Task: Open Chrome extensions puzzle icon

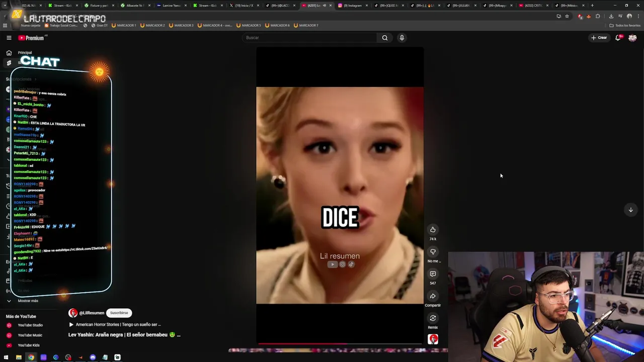Action: [x=598, y=16]
